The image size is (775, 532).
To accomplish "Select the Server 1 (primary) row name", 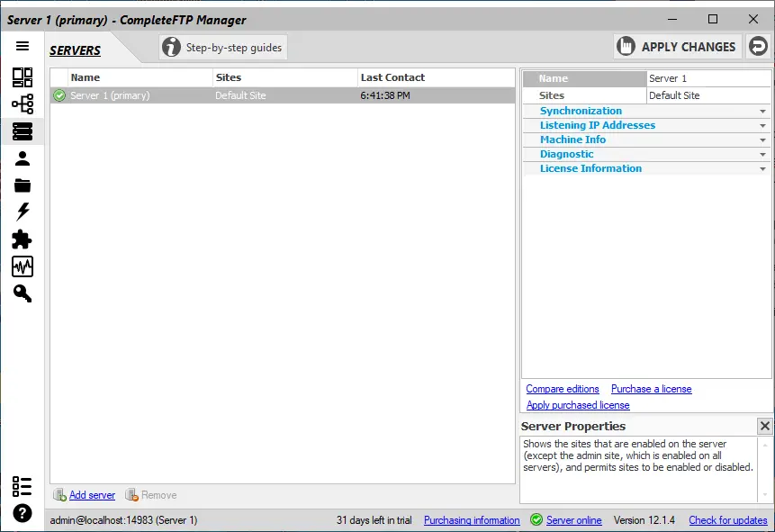I will [110, 95].
